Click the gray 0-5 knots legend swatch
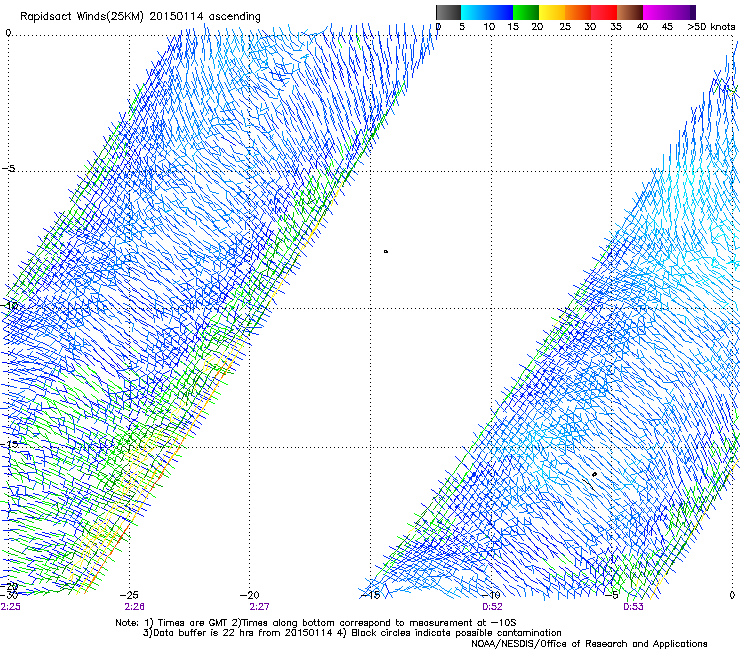The height and width of the screenshot is (650, 740). (448, 12)
